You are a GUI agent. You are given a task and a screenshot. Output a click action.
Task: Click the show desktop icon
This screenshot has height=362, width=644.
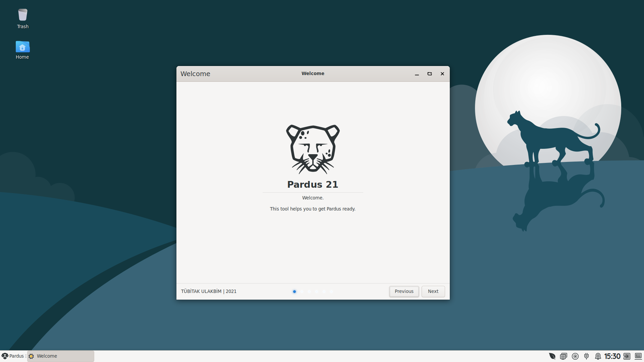pos(638,356)
